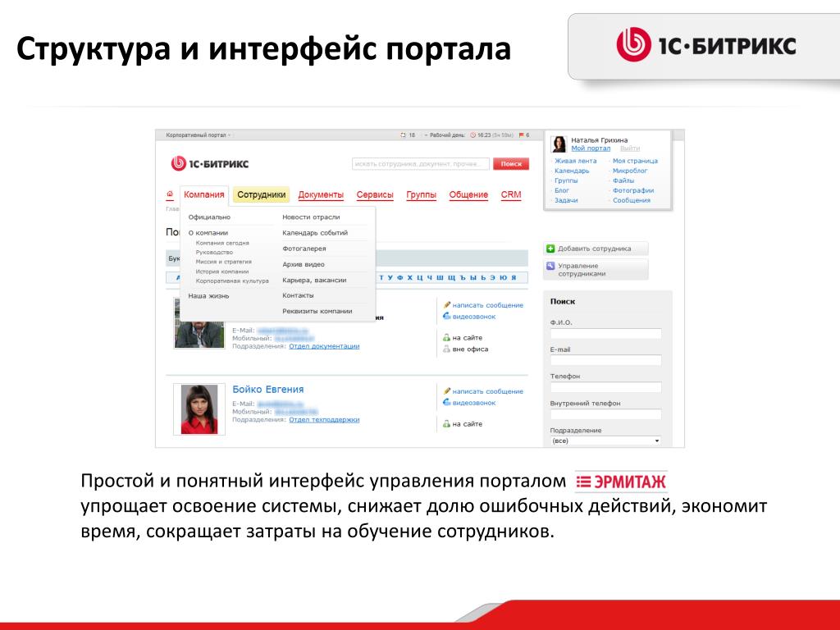840x630 pixels.
Task: Open Задачи link in user panel
Action: click(566, 200)
